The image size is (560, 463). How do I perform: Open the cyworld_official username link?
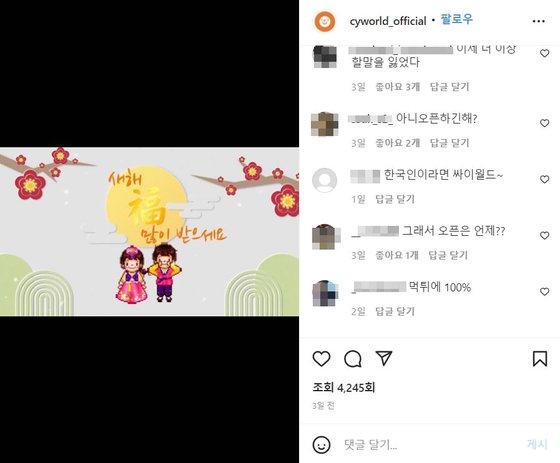(388, 21)
